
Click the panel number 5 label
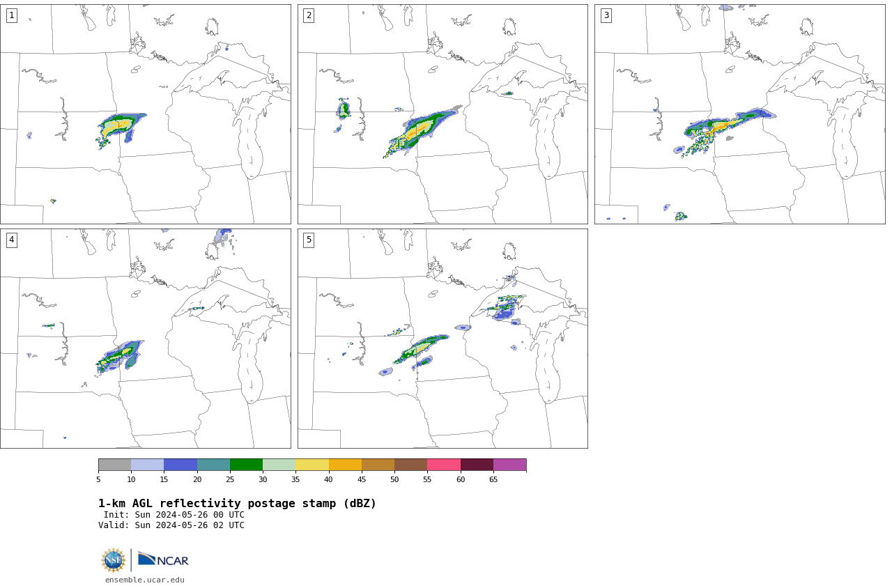tap(309, 240)
